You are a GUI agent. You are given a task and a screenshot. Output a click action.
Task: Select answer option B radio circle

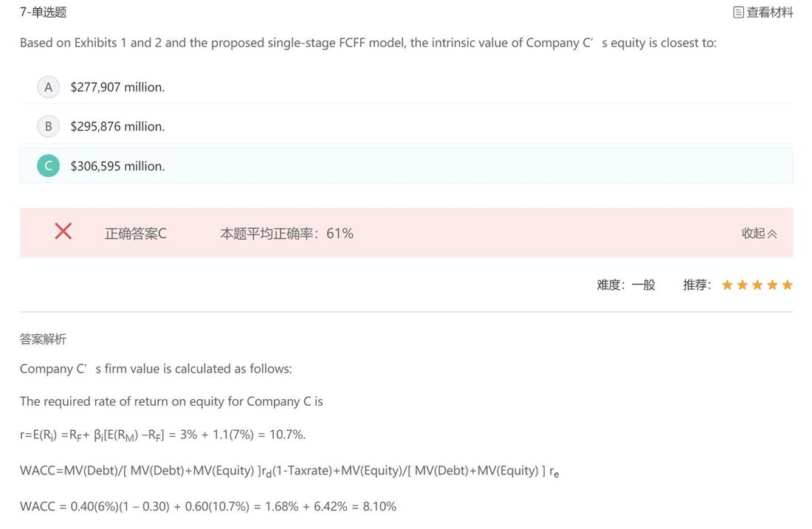[48, 126]
